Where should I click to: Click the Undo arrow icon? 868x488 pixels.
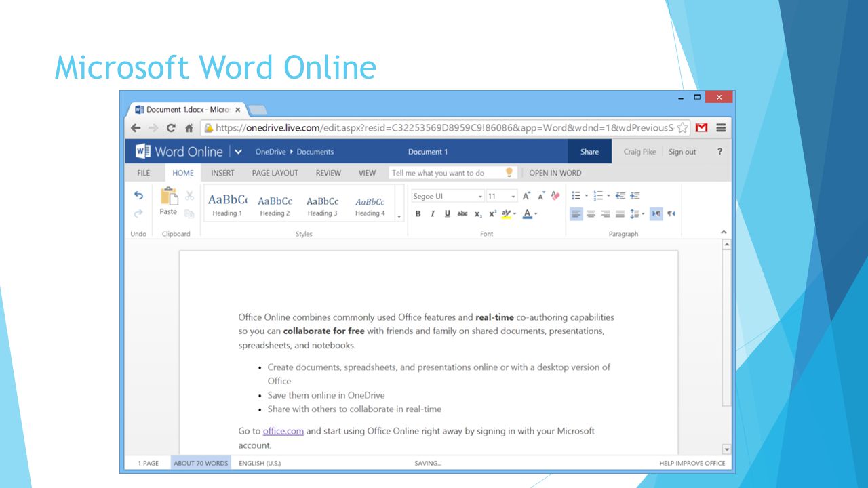tap(138, 195)
